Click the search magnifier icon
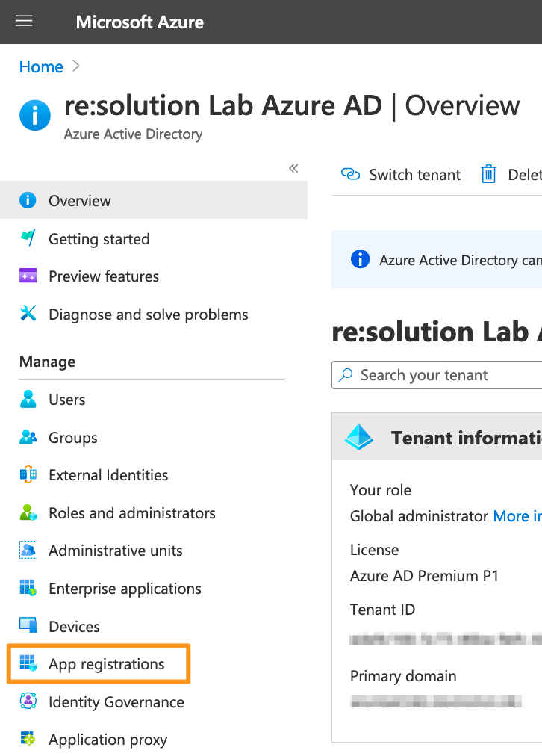This screenshot has height=756, width=542. (346, 375)
